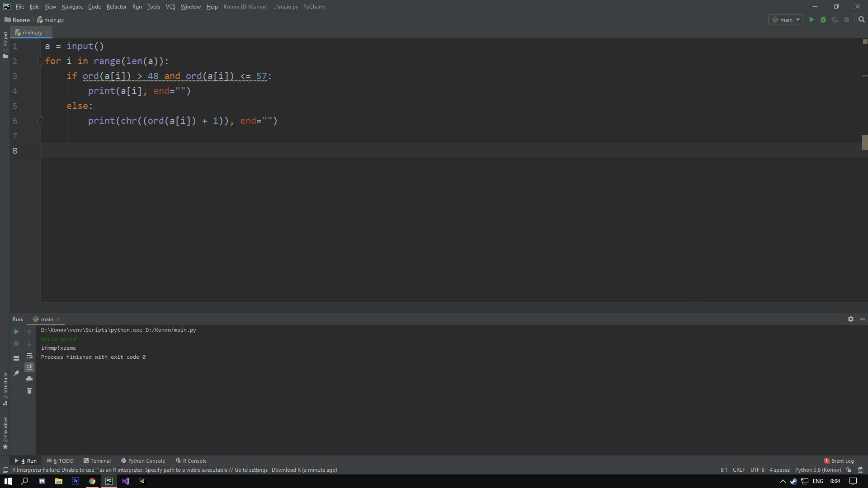
Task: Print the console output
Action: click(x=29, y=379)
